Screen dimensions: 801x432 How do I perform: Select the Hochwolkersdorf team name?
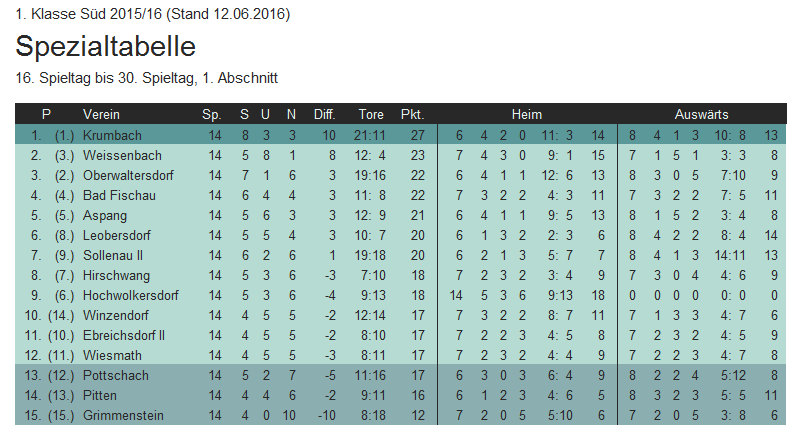tap(131, 295)
